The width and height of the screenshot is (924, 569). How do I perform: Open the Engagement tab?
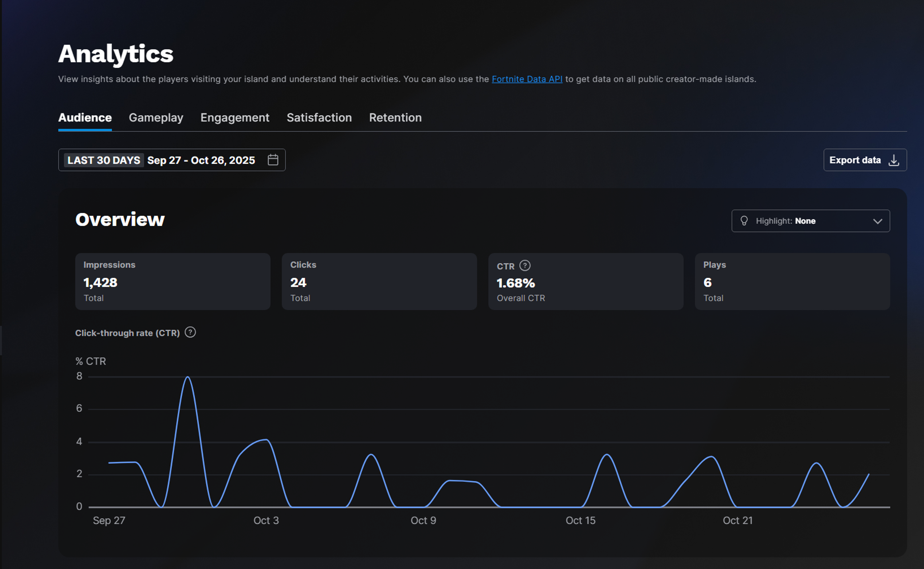coord(235,118)
